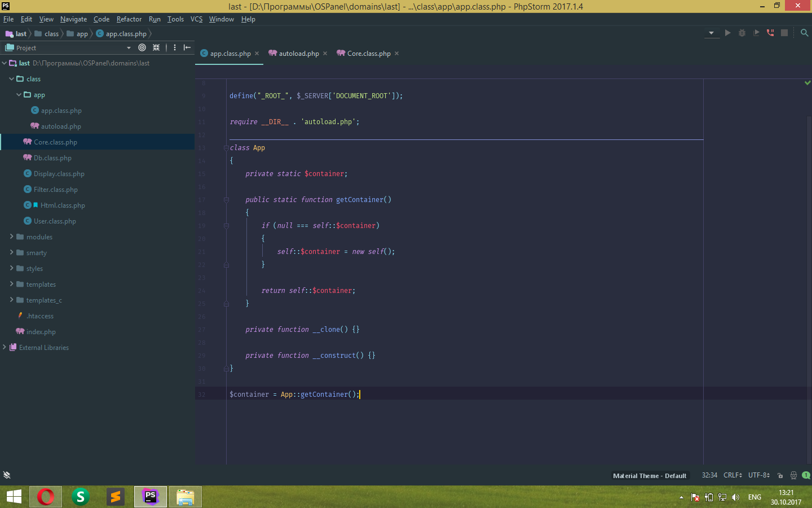Image resolution: width=812 pixels, height=508 pixels.
Task: Toggle read-only lock icon in status bar
Action: (x=780, y=475)
